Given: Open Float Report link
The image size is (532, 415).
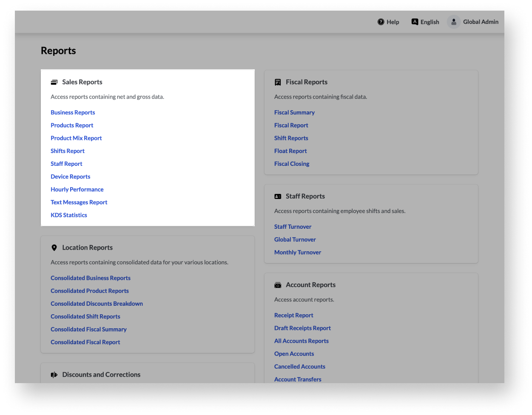Looking at the screenshot, I should pyautogui.click(x=290, y=151).
